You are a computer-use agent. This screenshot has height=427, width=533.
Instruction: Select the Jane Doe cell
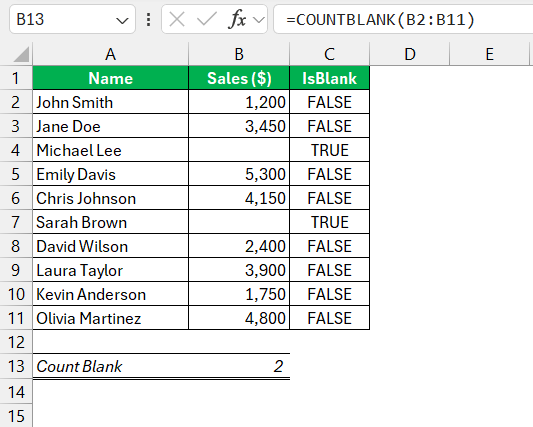pos(110,126)
